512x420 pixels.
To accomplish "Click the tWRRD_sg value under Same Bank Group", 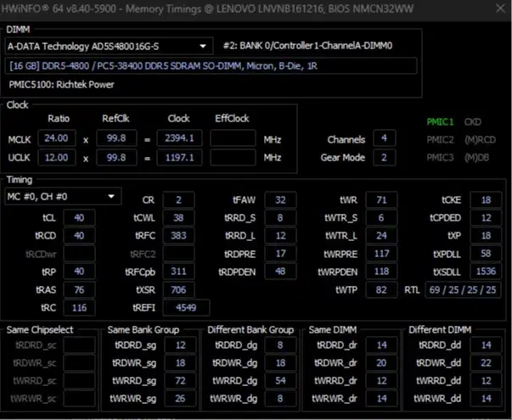I will coord(180,382).
